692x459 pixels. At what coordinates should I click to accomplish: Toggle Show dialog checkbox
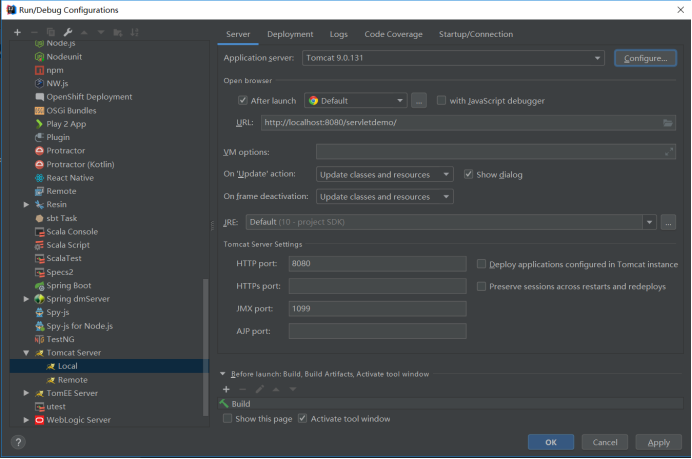click(468, 174)
